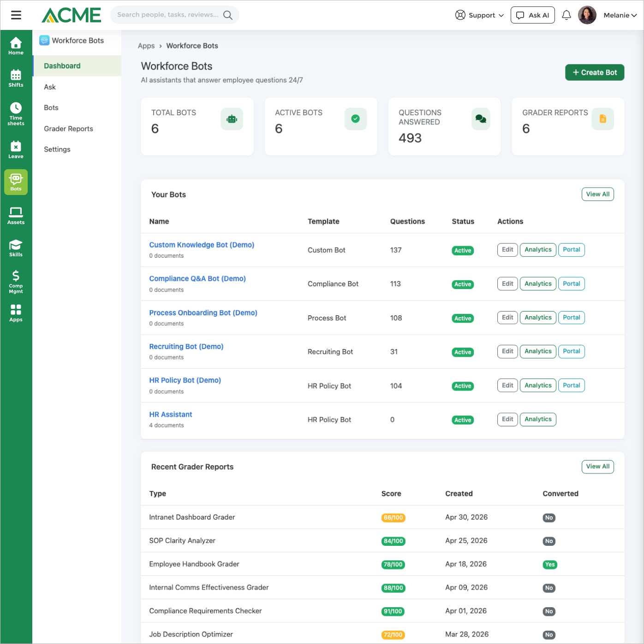
Task: Open Comp Mgmt in the sidebar
Action: click(x=16, y=282)
